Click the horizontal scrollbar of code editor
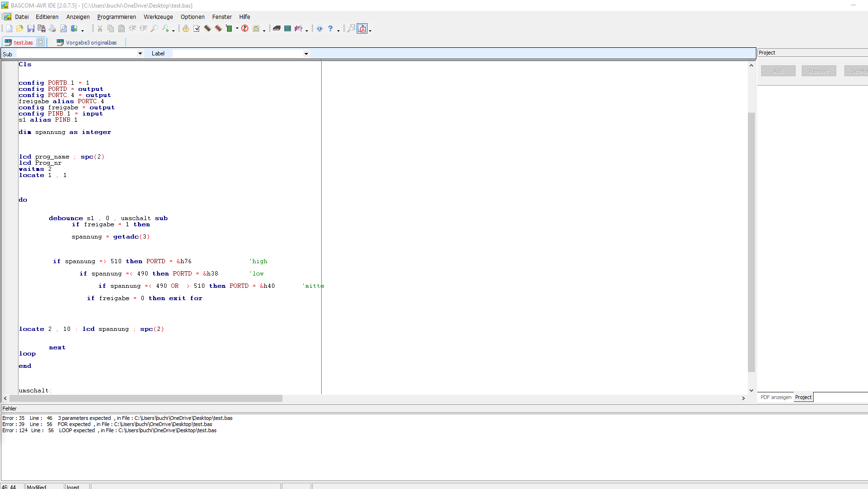The width and height of the screenshot is (868, 489). click(x=146, y=398)
